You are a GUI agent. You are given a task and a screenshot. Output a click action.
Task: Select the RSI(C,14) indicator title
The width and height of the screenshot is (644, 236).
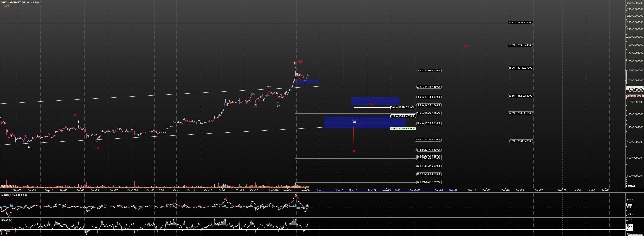7,220
